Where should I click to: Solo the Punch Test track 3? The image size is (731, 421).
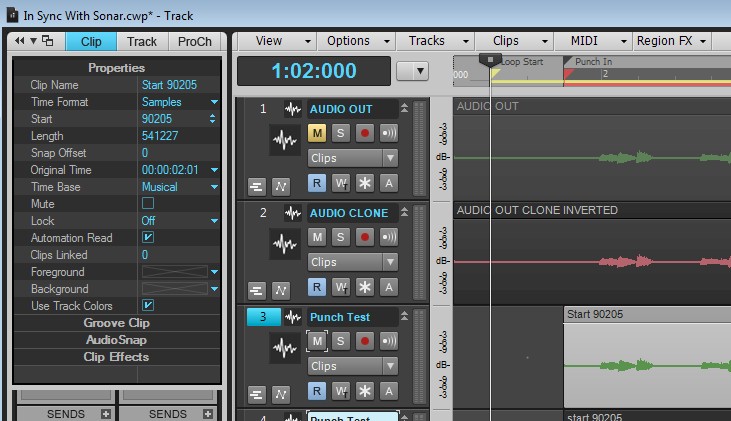341,341
